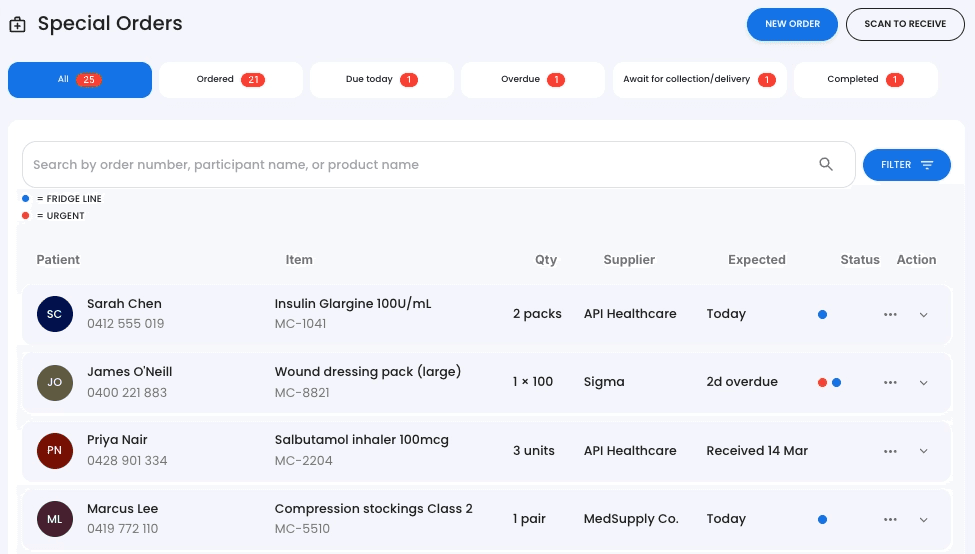
Task: Click the New Order button
Action: coord(792,24)
